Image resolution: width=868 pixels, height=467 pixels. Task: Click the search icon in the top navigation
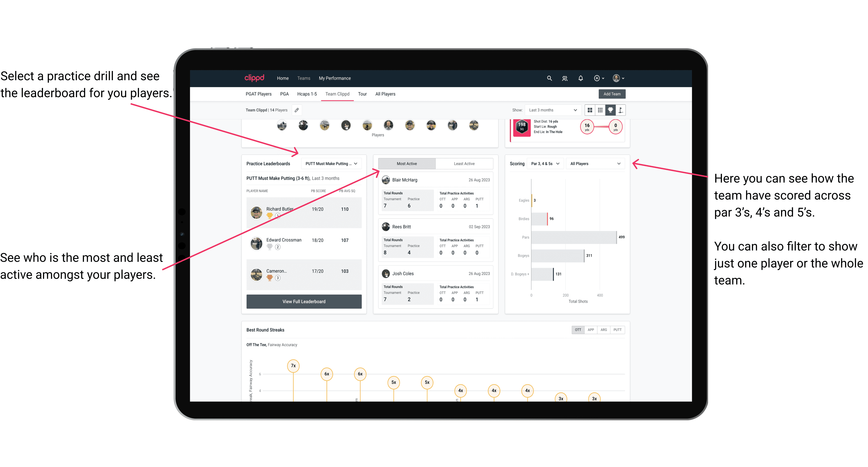coord(549,79)
